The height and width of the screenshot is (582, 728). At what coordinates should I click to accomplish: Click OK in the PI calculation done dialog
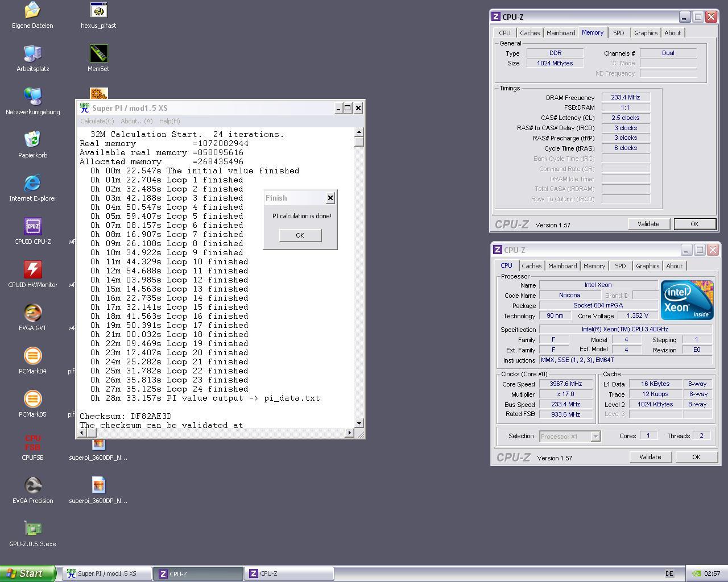tap(300, 235)
